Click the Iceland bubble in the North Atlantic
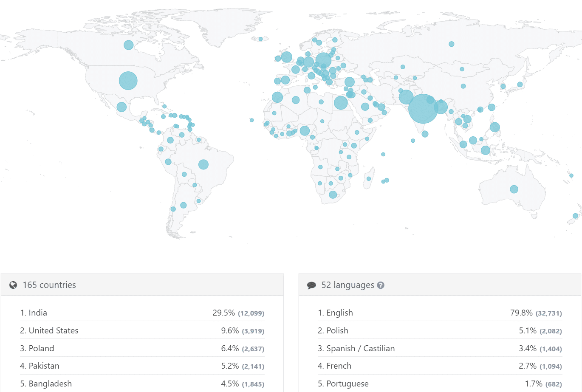The height and width of the screenshot is (392, 582). click(260, 39)
